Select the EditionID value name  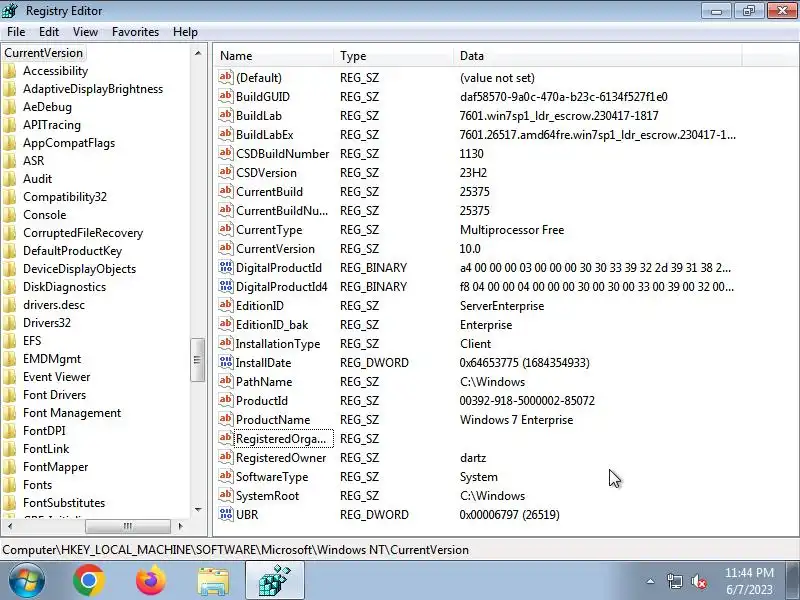tap(260, 306)
